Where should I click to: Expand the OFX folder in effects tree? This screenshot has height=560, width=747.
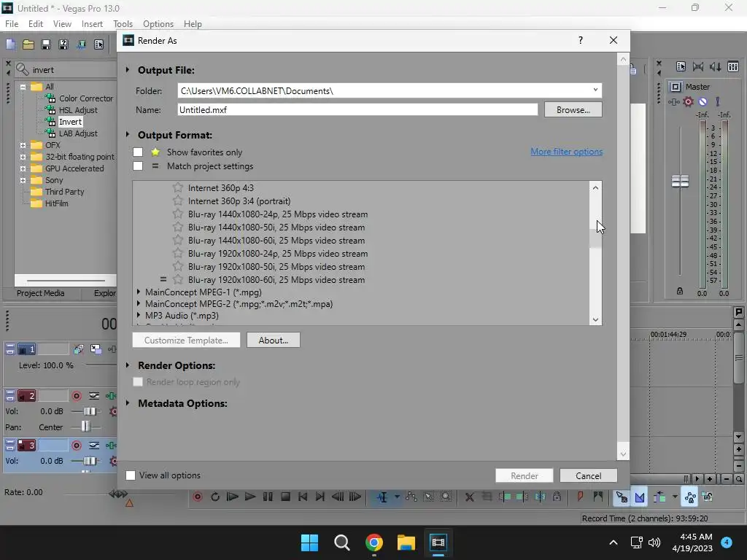tap(23, 145)
